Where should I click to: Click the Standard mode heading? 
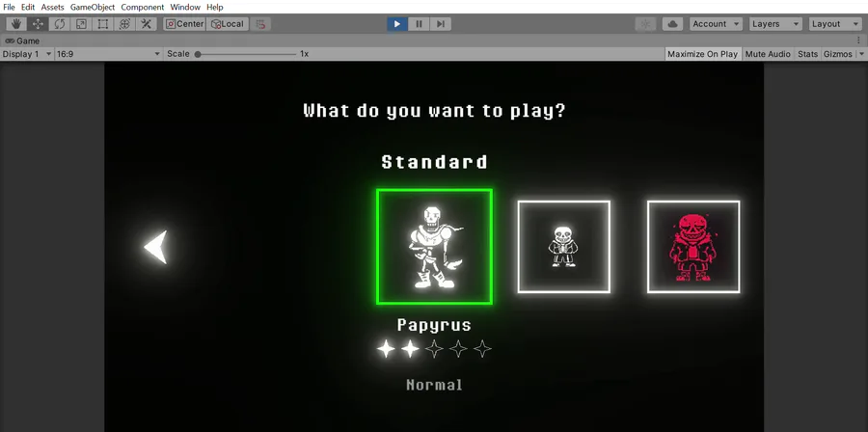(435, 162)
